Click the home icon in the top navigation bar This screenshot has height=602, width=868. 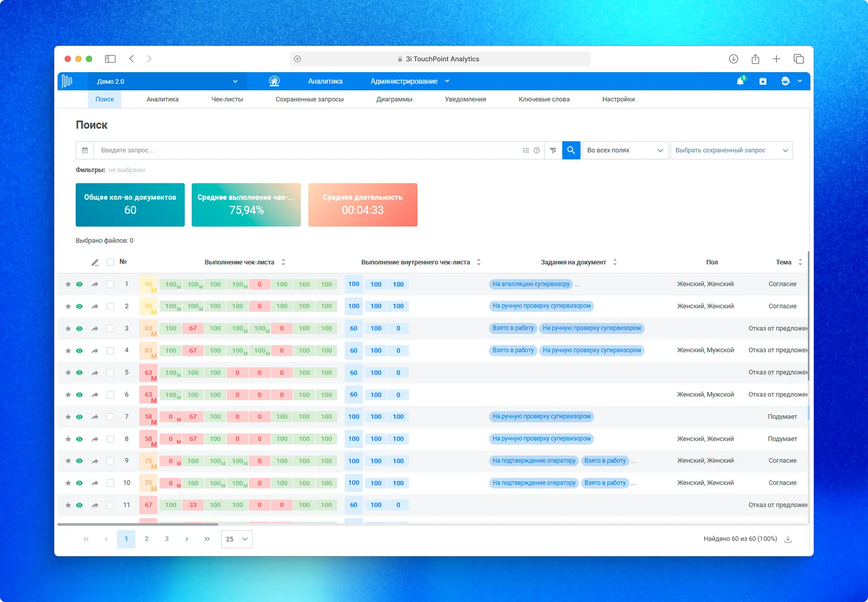tap(274, 81)
